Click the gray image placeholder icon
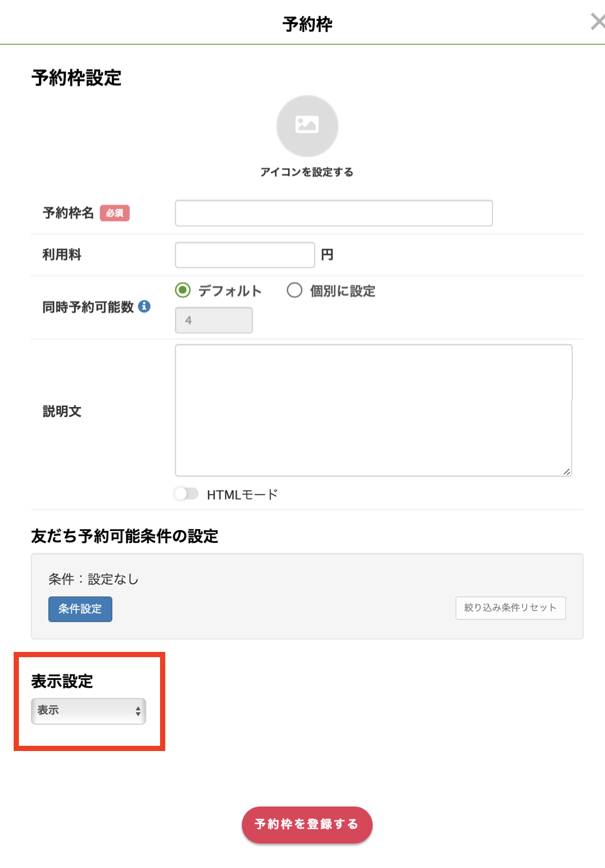Screen dimensions: 605x868 [x=307, y=126]
